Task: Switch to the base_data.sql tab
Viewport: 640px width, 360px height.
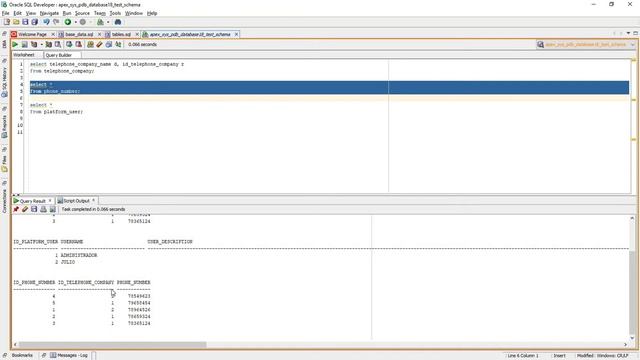Action: pos(79,34)
